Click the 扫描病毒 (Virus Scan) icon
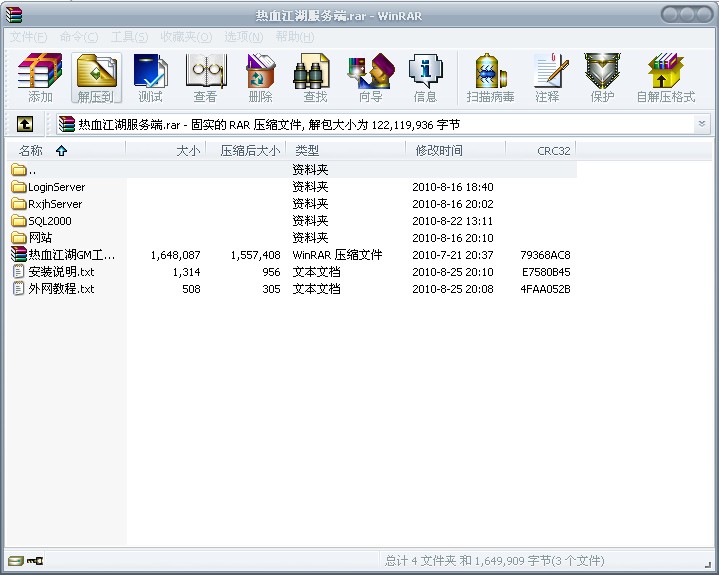 coord(490,78)
